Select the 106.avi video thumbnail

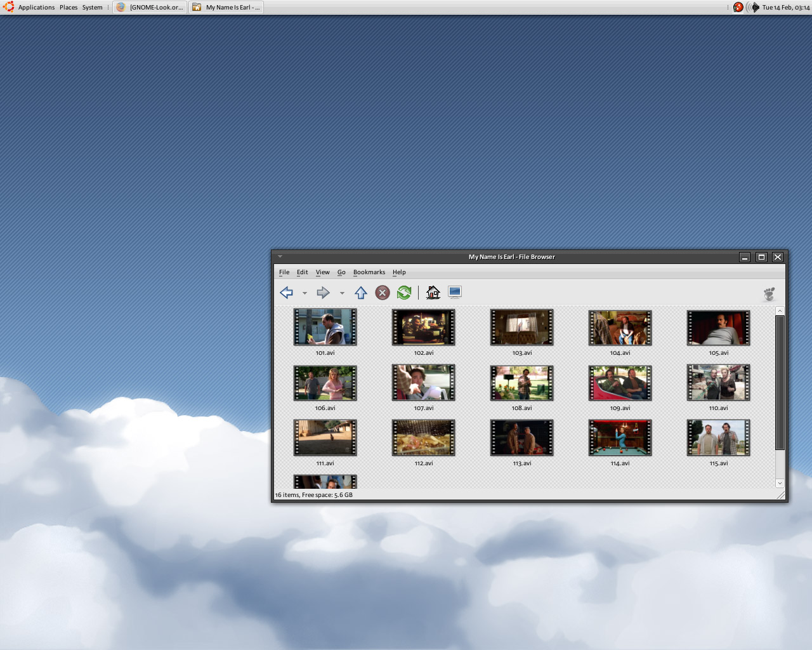(325, 383)
